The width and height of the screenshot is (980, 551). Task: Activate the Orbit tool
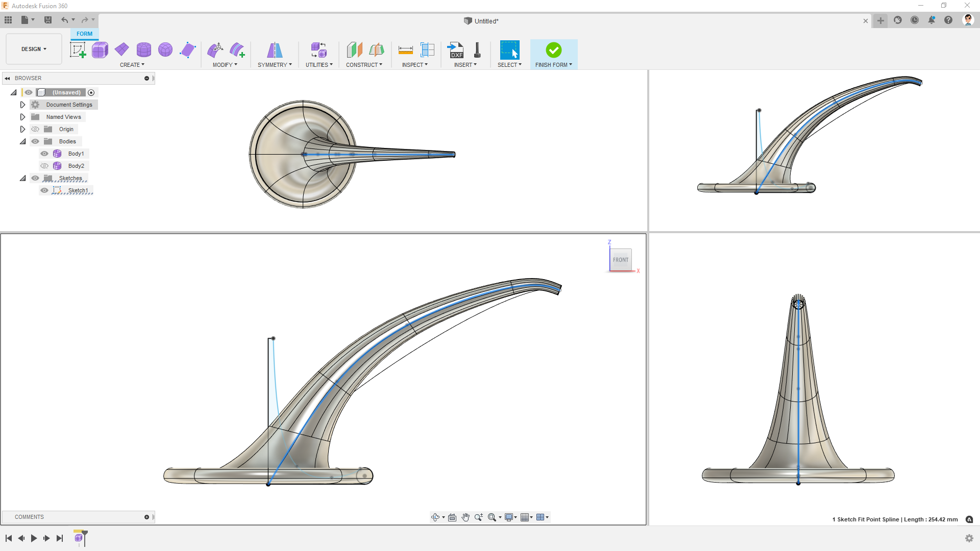(x=435, y=517)
